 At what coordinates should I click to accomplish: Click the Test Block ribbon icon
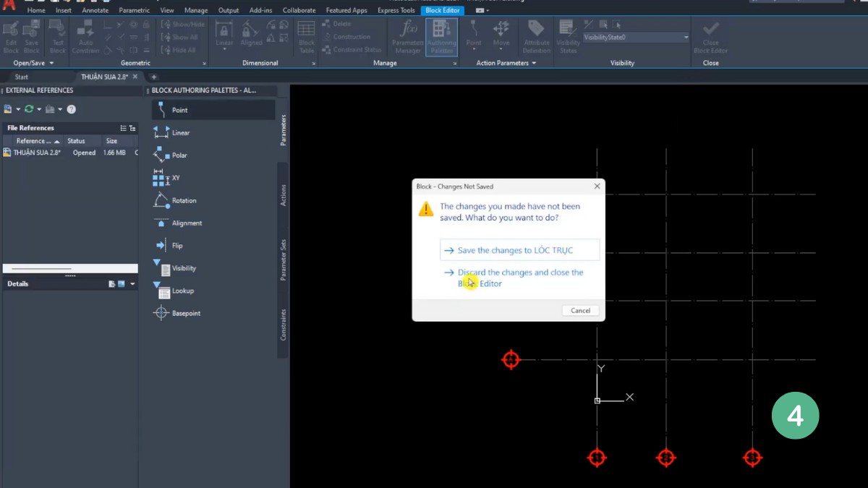(58, 36)
